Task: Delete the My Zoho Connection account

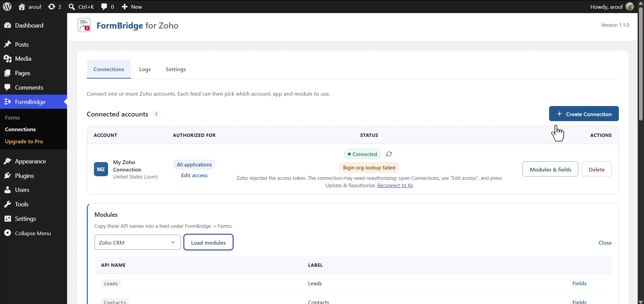Action: pyautogui.click(x=597, y=169)
